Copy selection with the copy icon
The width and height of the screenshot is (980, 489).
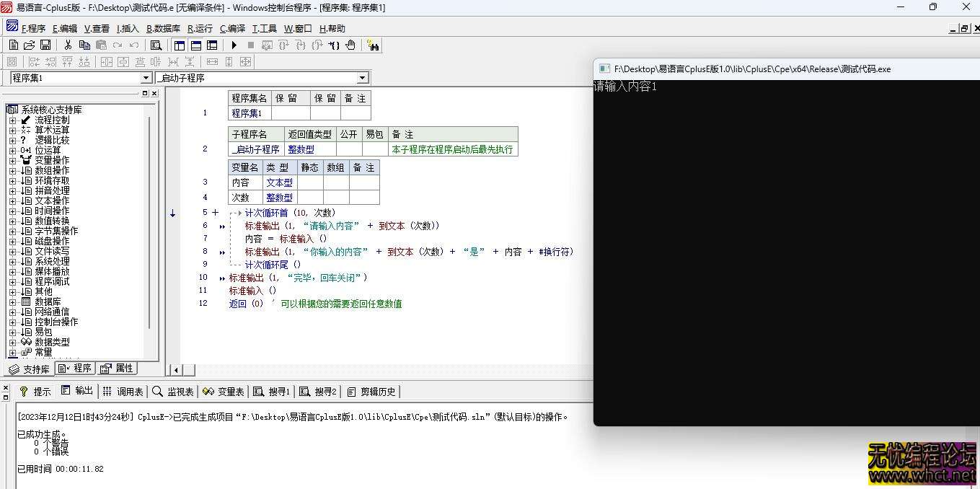[84, 44]
